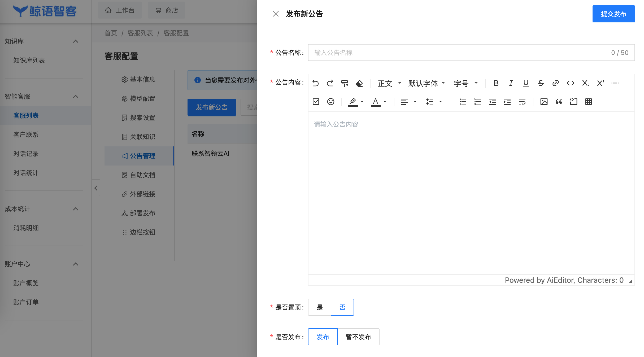Toggle italic formatting
644x357 pixels.
click(511, 83)
